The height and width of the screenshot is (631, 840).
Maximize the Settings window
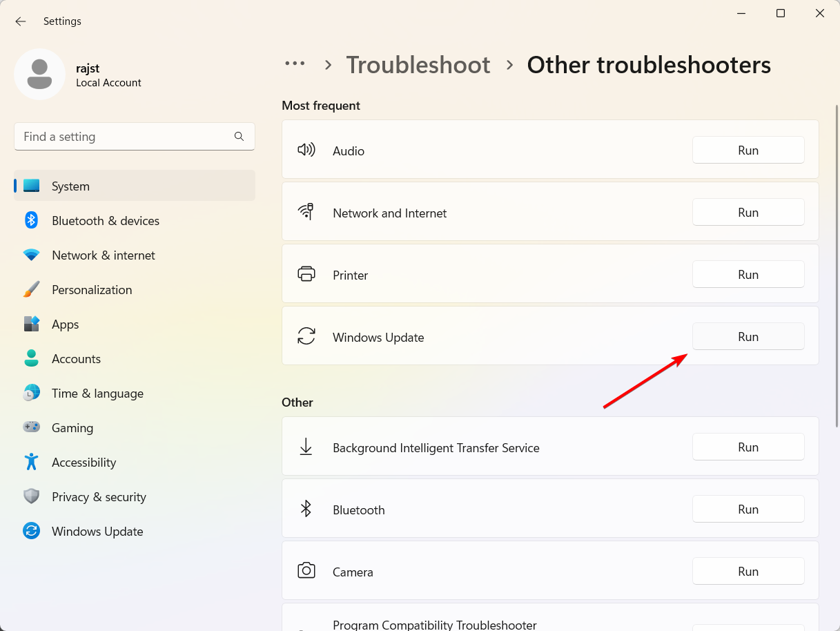click(x=780, y=13)
